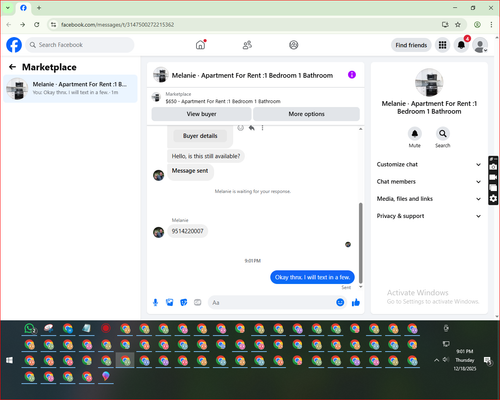The height and width of the screenshot is (400, 500).
Task: Open Chrome tab search dropdown
Action: [8, 8]
